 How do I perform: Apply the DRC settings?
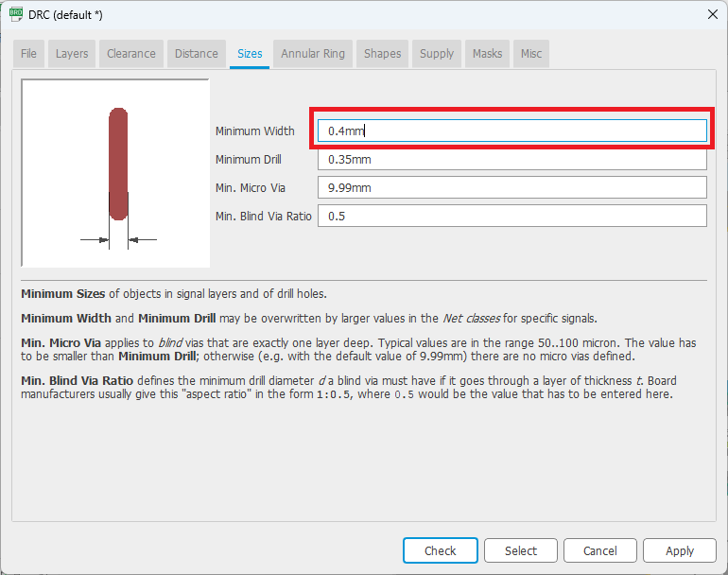pyautogui.click(x=679, y=550)
